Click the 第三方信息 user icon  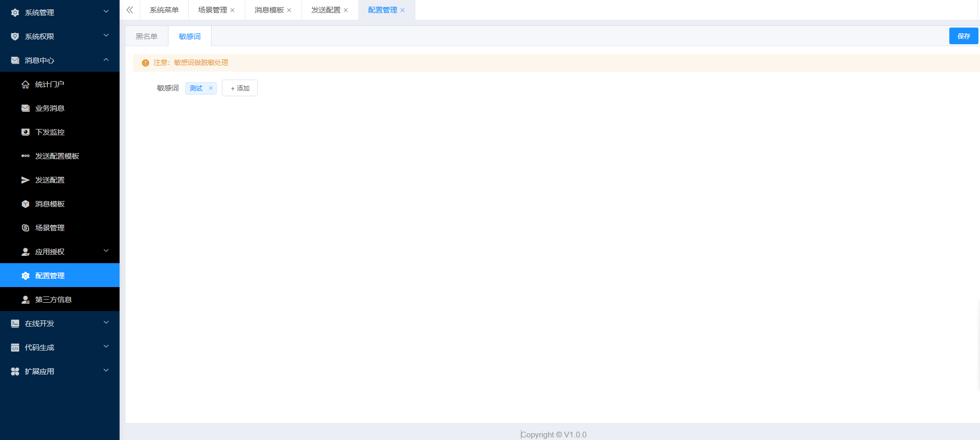coord(25,300)
